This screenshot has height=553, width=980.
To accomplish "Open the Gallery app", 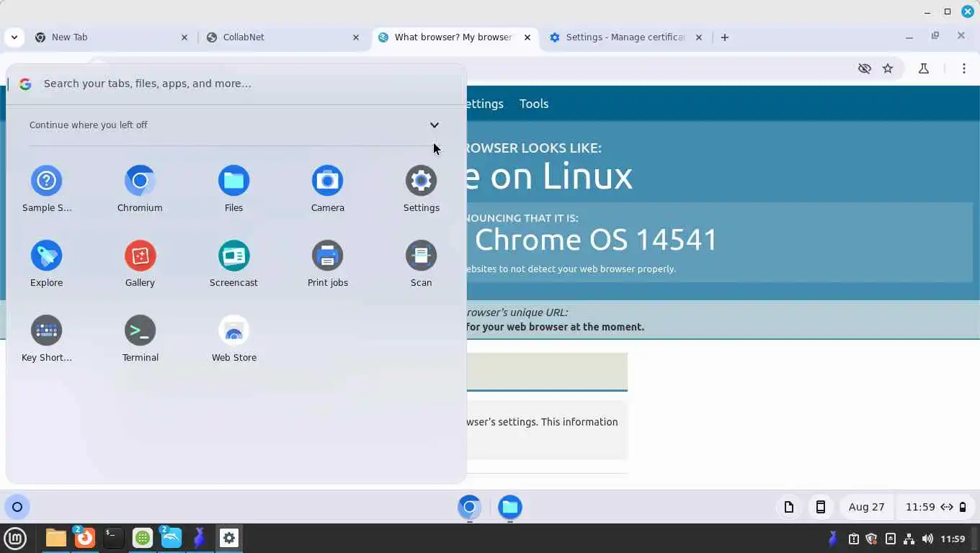I will (x=140, y=264).
